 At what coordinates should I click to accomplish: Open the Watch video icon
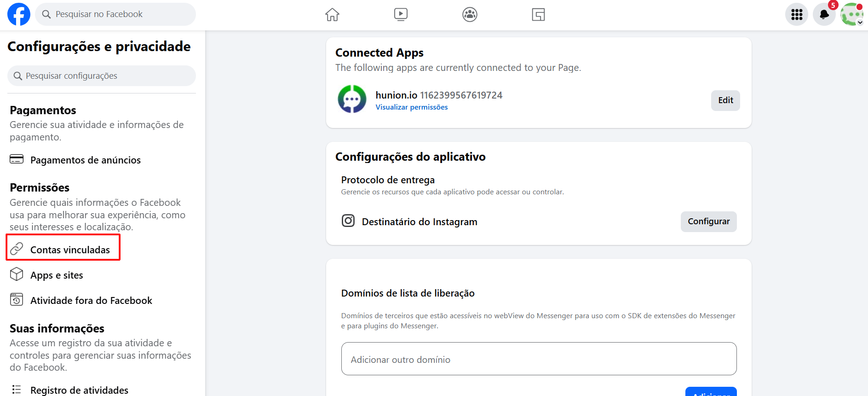(x=401, y=15)
